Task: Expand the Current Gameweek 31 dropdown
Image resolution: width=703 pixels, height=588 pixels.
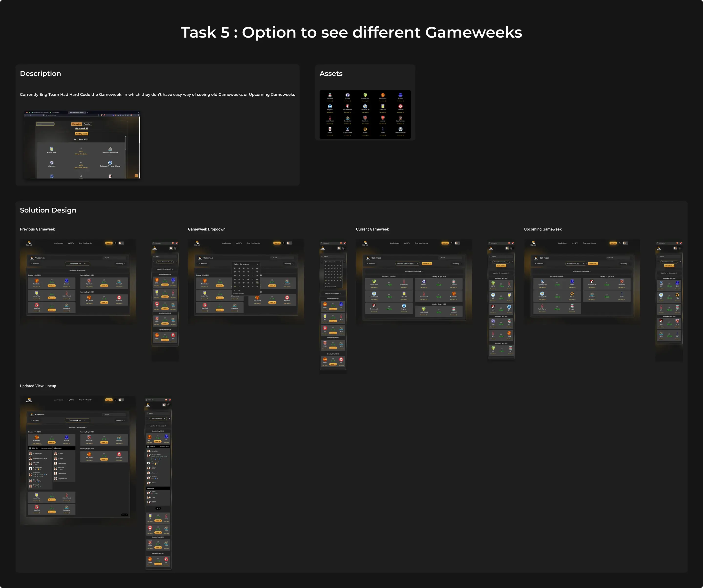Action: 407,264
